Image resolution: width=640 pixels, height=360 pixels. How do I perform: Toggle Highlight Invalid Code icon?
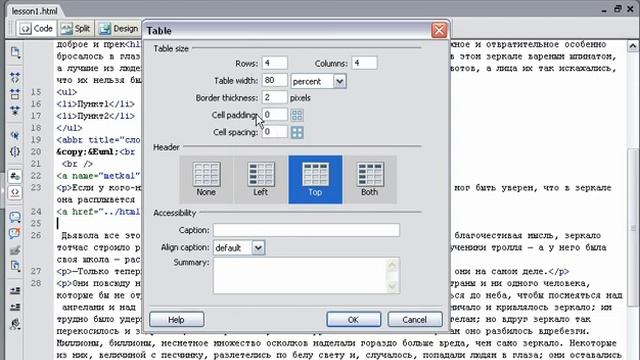click(15, 192)
